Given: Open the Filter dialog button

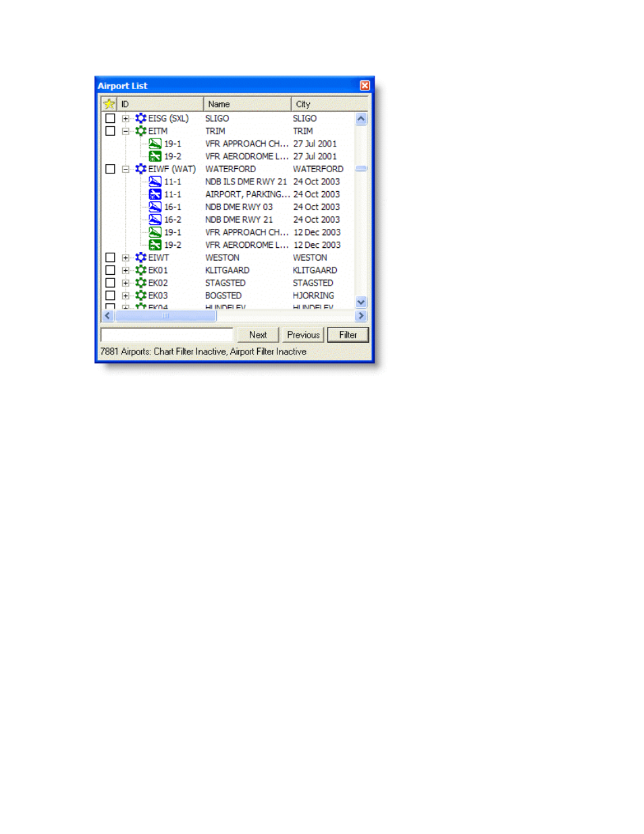Looking at the screenshot, I should (348, 335).
